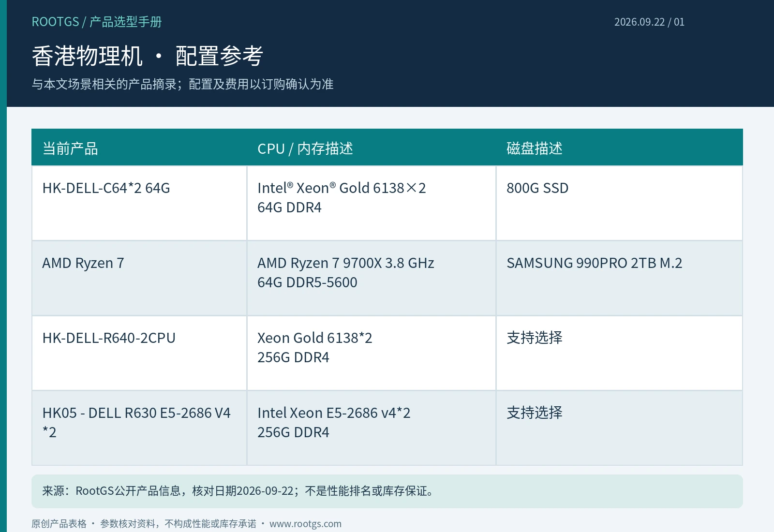Image resolution: width=774 pixels, height=532 pixels.
Task: Click the "Intel Xeon Gold 6138×2" CPU cell
Action: [372, 203]
